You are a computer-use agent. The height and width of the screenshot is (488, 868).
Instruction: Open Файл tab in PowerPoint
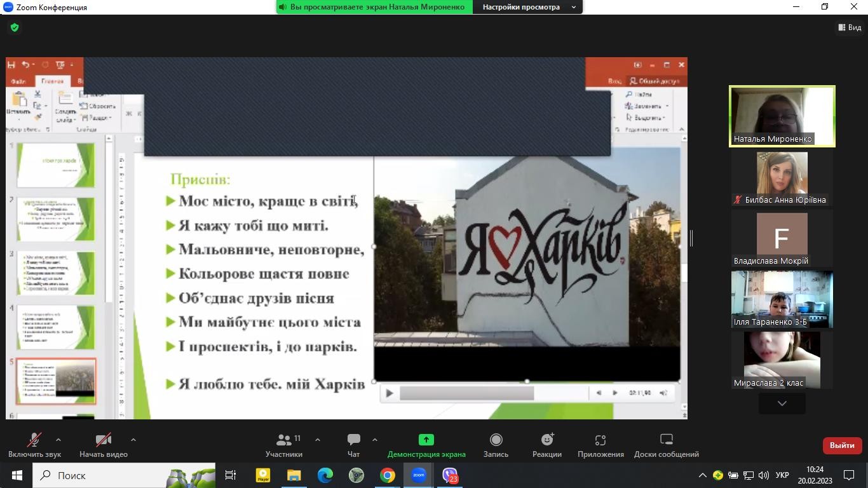coord(18,81)
